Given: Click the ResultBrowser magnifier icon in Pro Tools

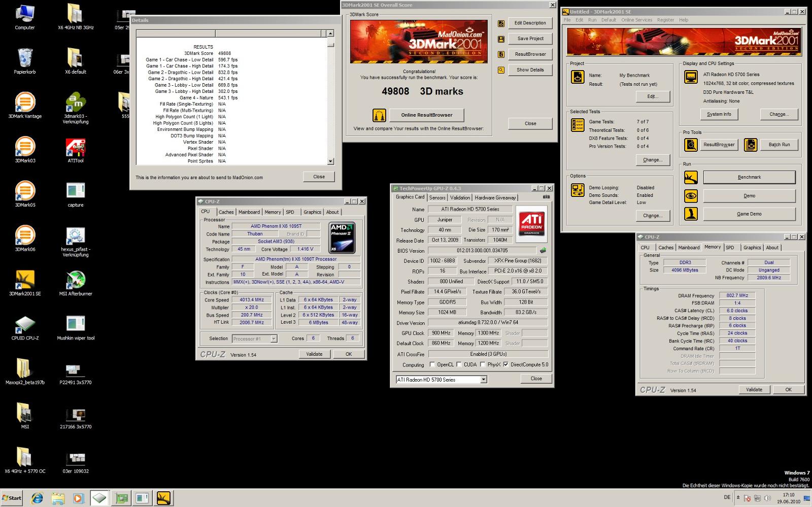Looking at the screenshot, I should click(x=691, y=145).
